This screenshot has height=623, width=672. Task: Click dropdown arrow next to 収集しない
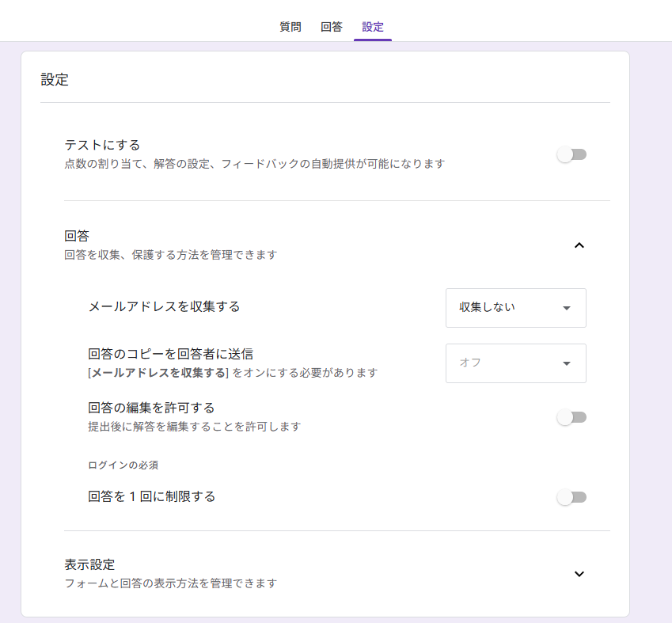point(567,308)
